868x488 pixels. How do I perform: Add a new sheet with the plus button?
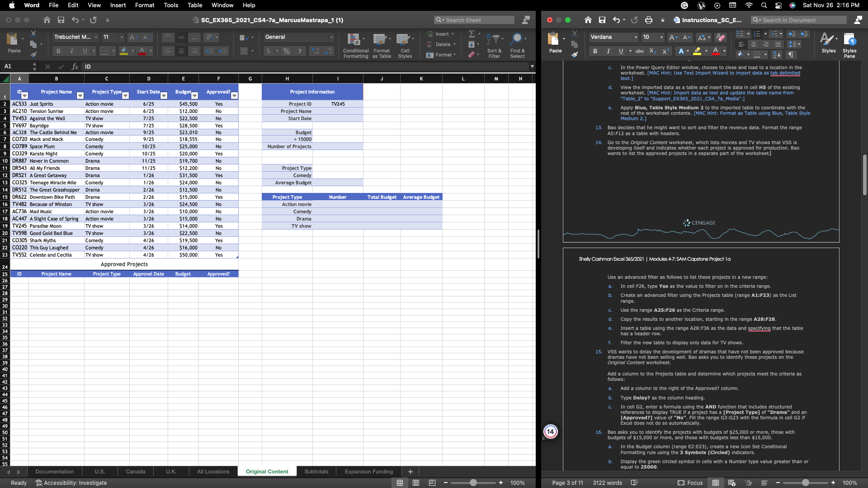click(x=410, y=471)
